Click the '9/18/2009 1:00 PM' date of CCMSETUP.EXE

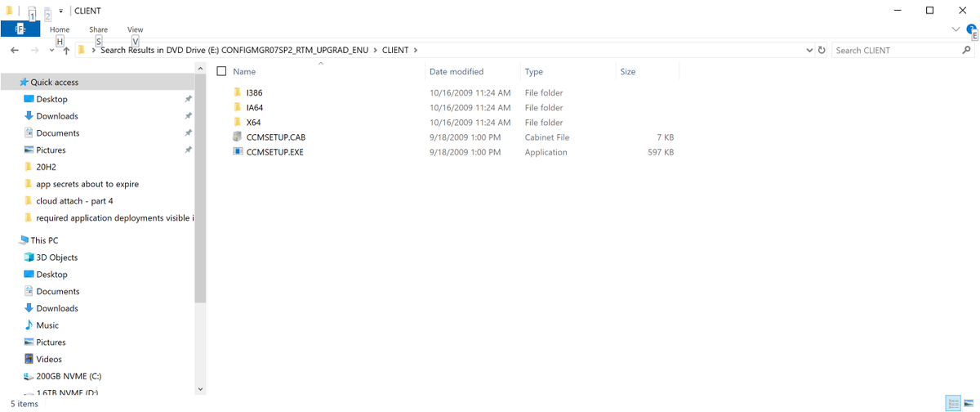465,152
